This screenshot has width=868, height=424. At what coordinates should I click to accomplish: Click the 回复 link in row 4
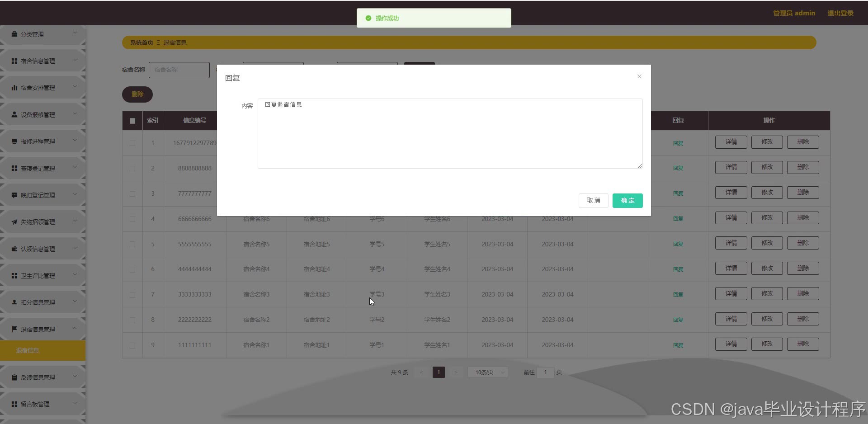tap(678, 219)
